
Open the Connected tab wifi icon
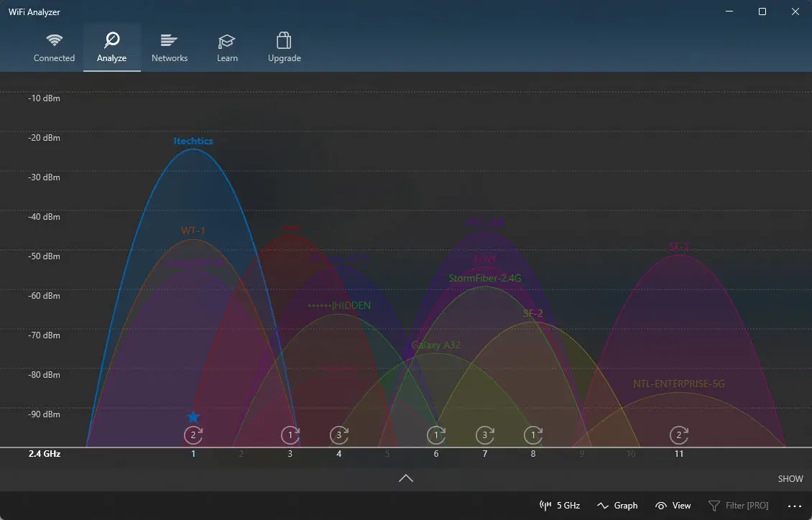click(x=54, y=41)
